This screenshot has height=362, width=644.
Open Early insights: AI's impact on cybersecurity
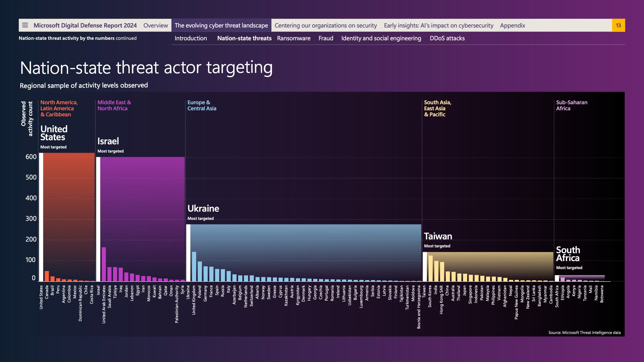click(438, 25)
